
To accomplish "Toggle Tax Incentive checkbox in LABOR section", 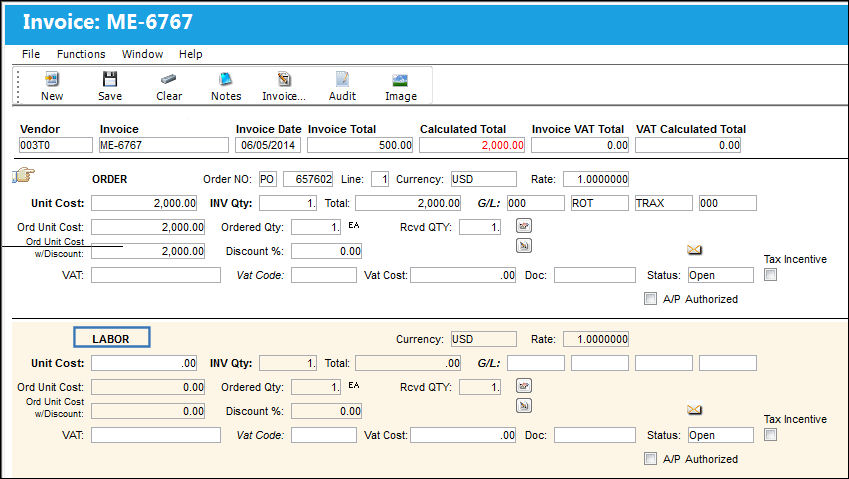I will click(770, 435).
